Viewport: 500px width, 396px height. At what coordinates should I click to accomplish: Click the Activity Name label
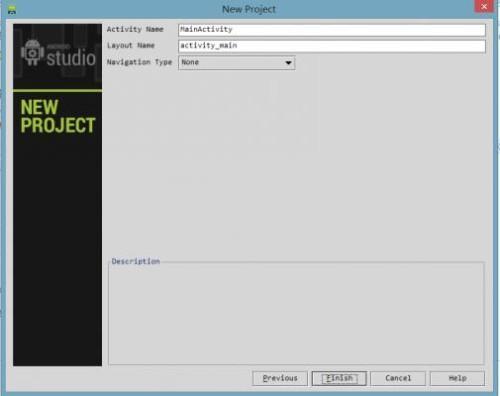[135, 29]
